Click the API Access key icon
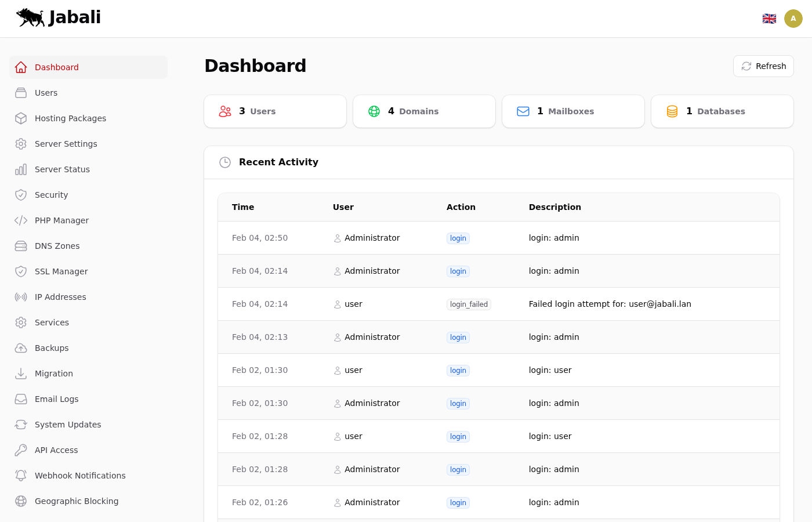 (x=21, y=450)
